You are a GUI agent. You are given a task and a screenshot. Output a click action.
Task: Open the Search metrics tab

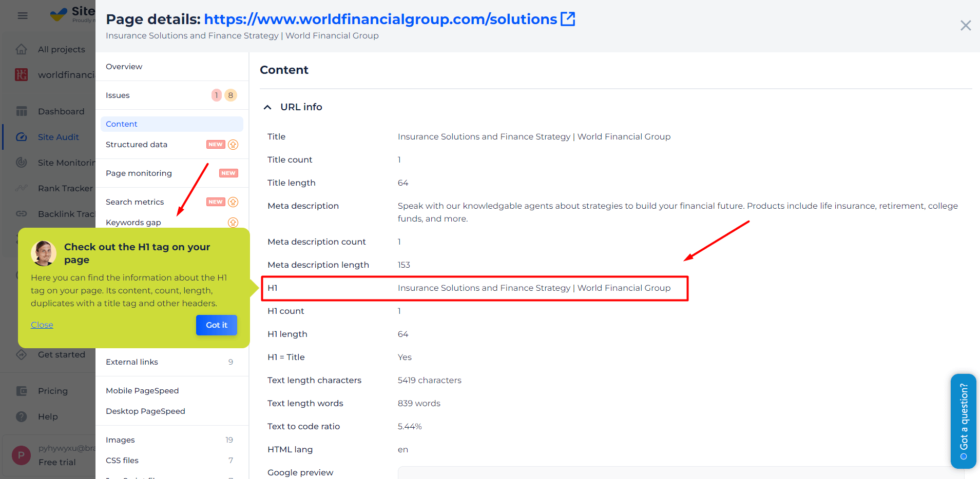pos(134,202)
